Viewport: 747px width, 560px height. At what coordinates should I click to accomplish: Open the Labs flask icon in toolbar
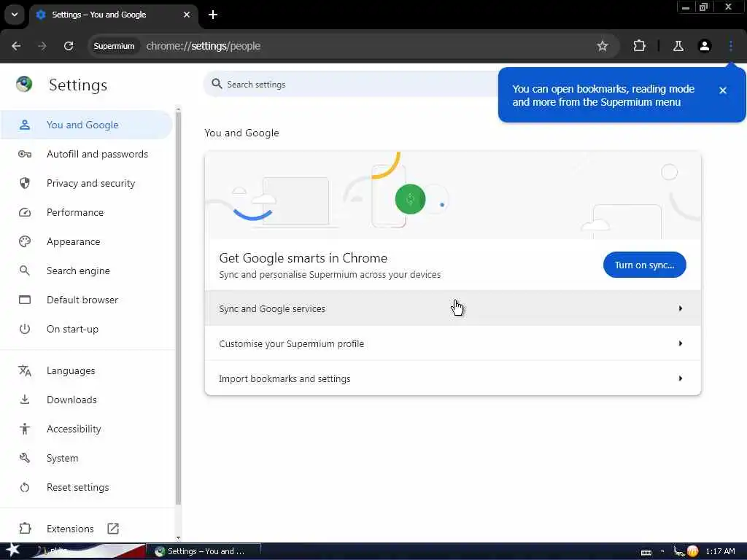coord(678,46)
